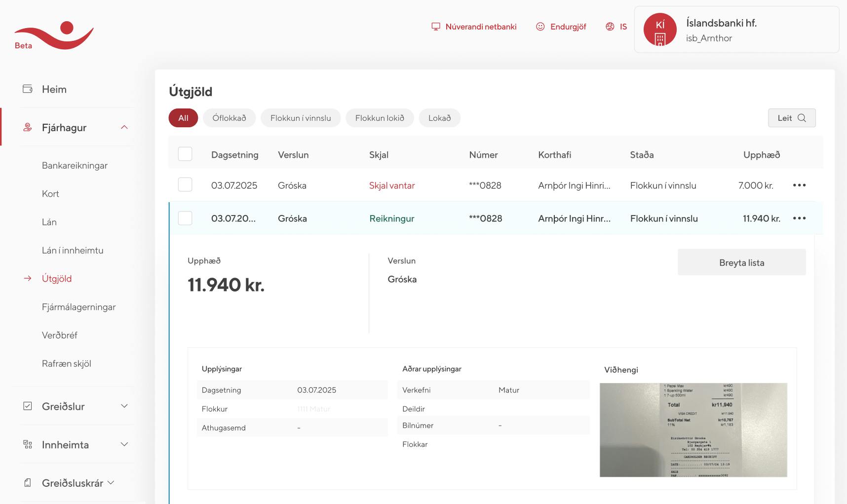The width and height of the screenshot is (847, 504).
Task: Open Verðbréf in the sidebar
Action: (60, 335)
